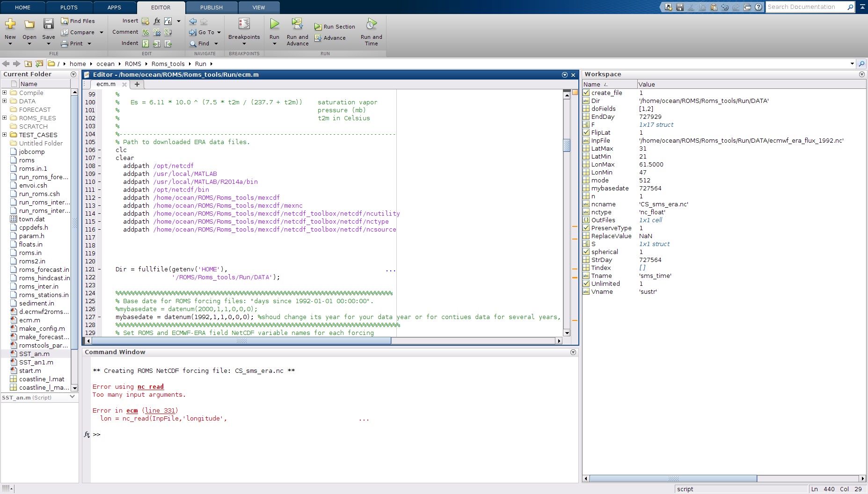Switch to the PUBLISH tab
Screen dimensions: 868x494
212,7
